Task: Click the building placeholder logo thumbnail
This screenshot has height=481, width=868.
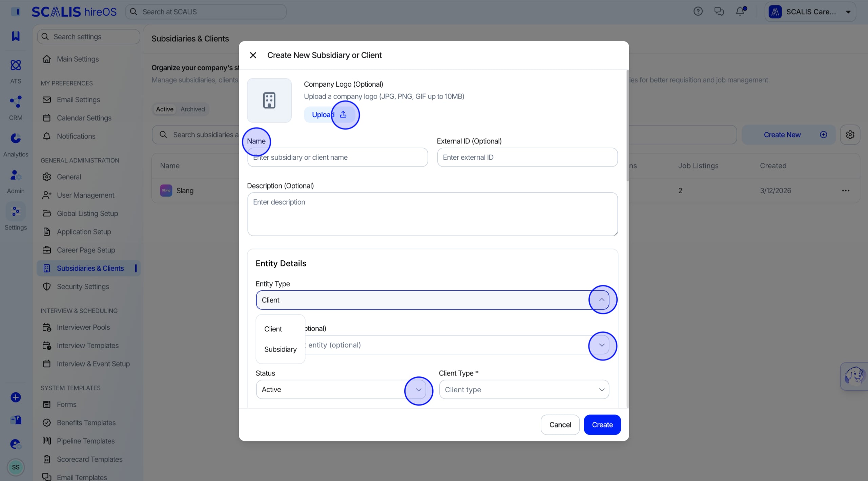Action: [x=269, y=100]
